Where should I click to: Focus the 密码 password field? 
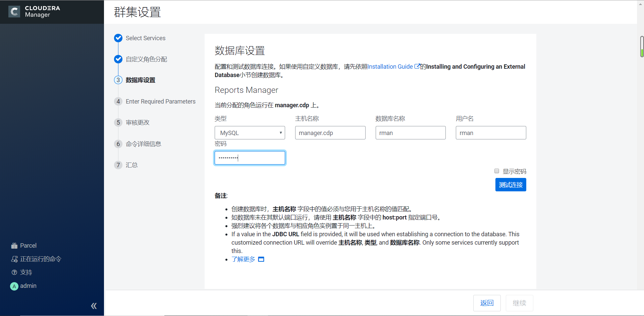point(250,158)
